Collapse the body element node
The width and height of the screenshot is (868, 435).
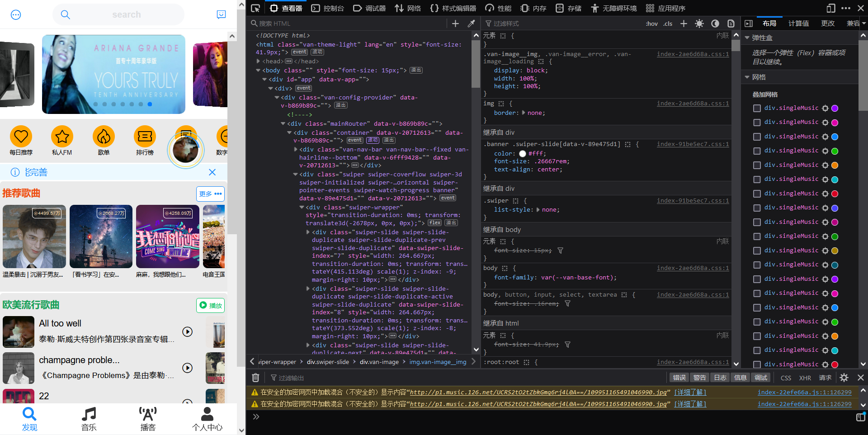(258, 70)
